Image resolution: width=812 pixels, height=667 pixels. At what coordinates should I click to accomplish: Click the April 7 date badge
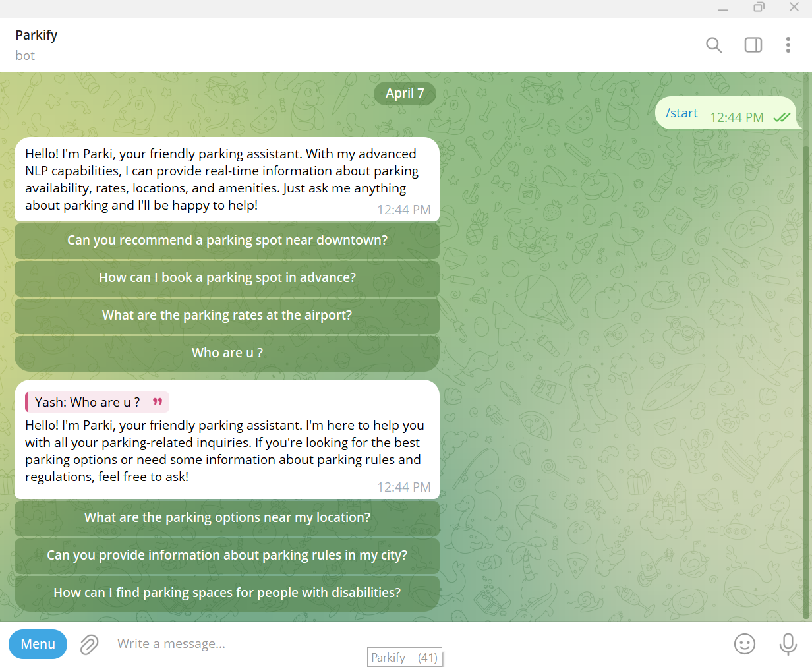point(405,93)
